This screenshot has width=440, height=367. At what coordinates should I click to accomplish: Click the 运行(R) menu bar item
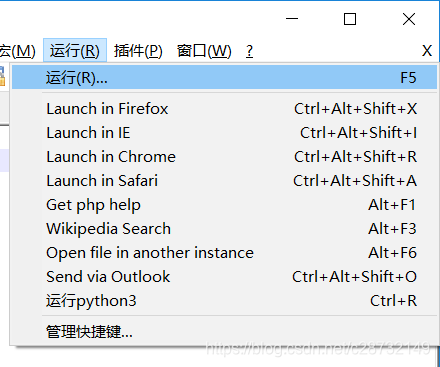point(75,51)
